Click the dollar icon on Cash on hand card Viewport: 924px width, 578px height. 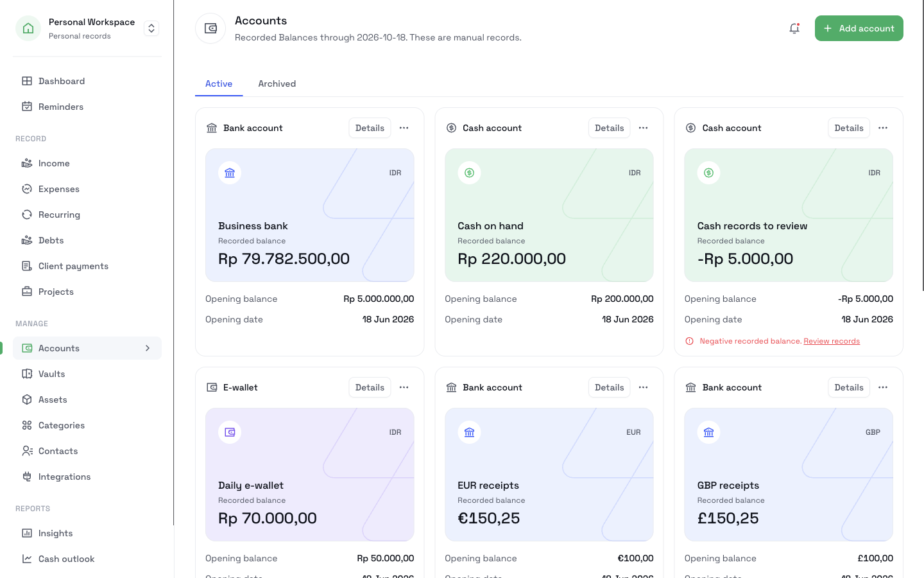(x=469, y=173)
